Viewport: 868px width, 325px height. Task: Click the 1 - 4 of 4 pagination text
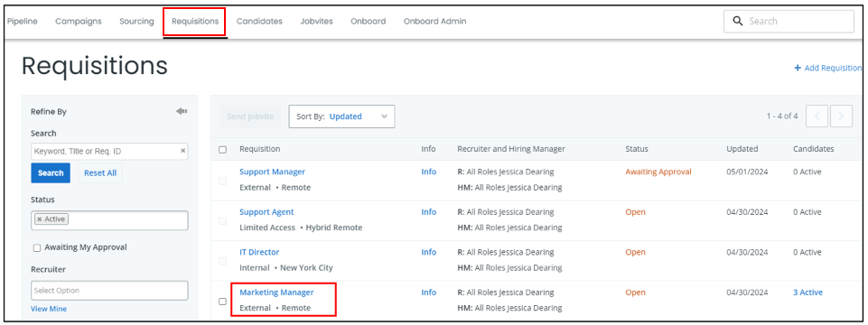click(x=782, y=116)
